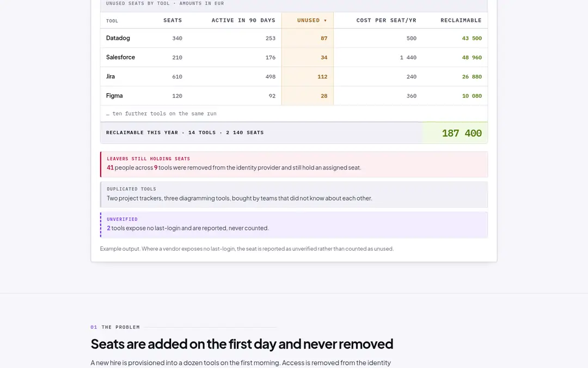588x368 pixels.
Task: Click Salesforce's cost per seat 1 440
Action: 408,57
